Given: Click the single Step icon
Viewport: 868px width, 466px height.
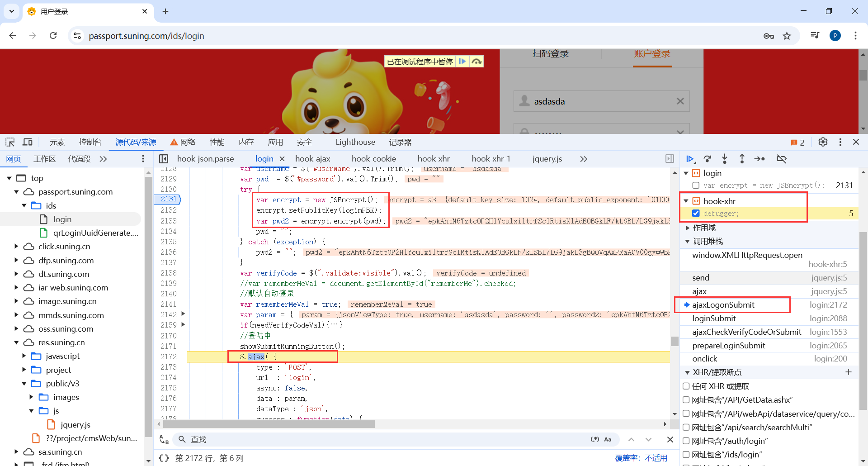Looking at the screenshot, I should [759, 159].
